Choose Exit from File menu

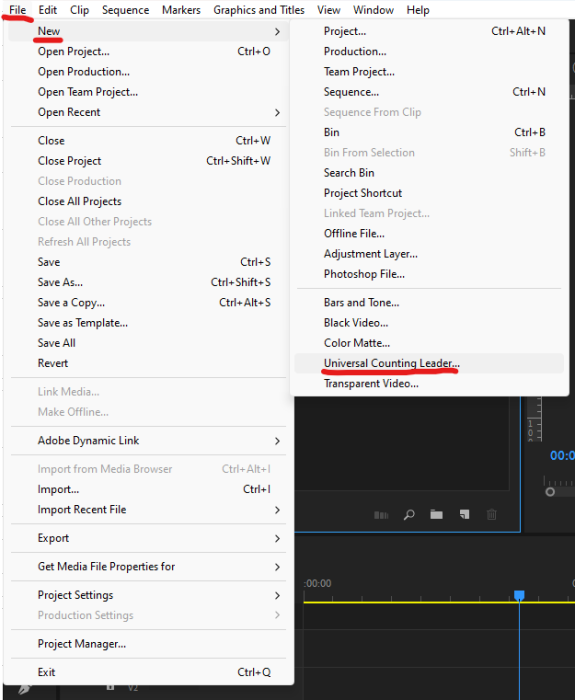(148, 672)
